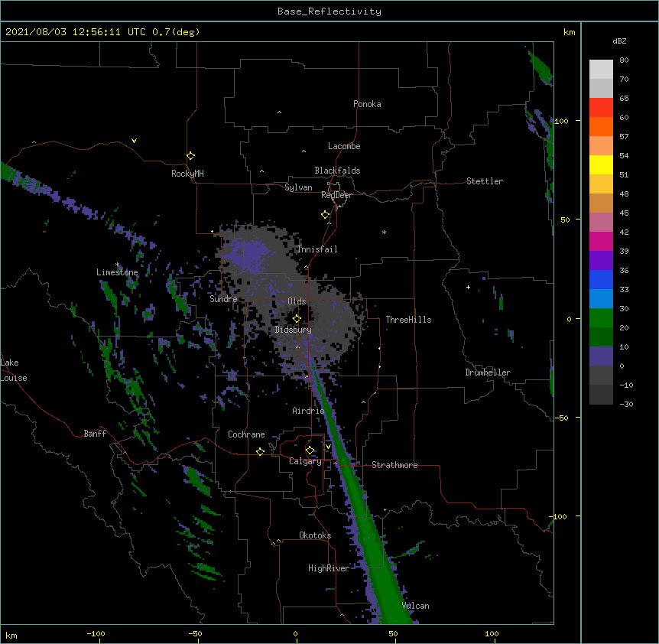Screen dimensions: 659x644
Task: Click the Stettler label
Action: point(485,181)
